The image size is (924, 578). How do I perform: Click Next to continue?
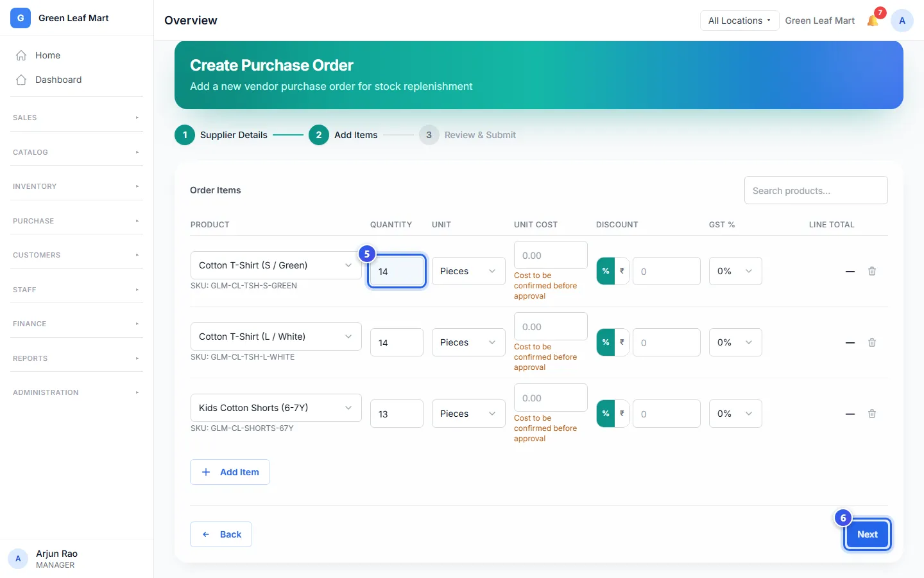click(x=868, y=534)
